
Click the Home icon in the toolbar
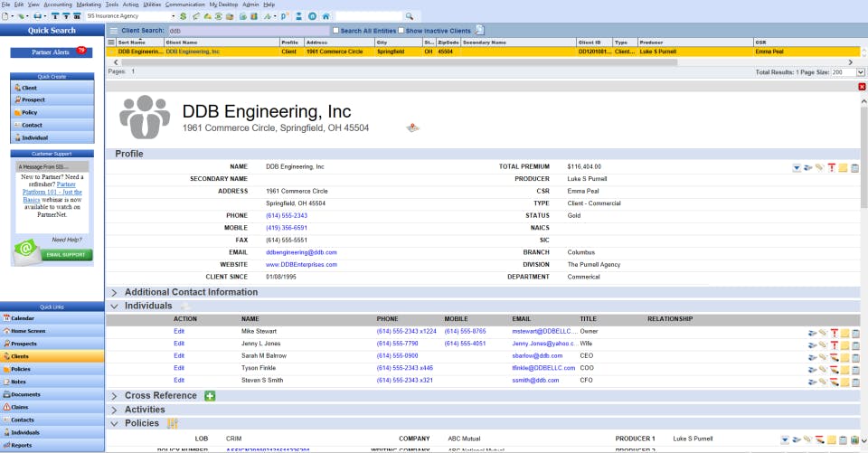(325, 16)
